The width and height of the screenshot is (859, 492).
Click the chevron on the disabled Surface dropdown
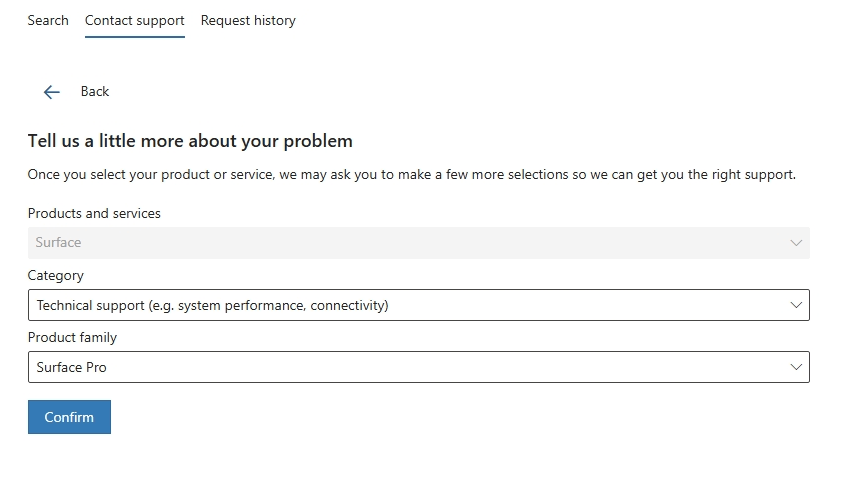tap(796, 243)
